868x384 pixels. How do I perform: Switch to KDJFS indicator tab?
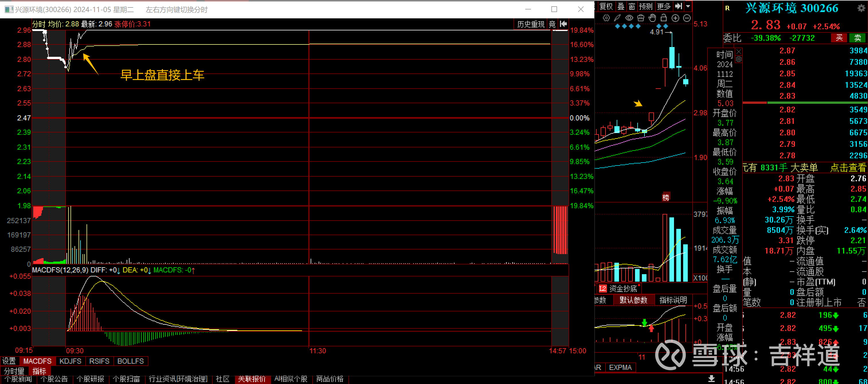[70, 361]
